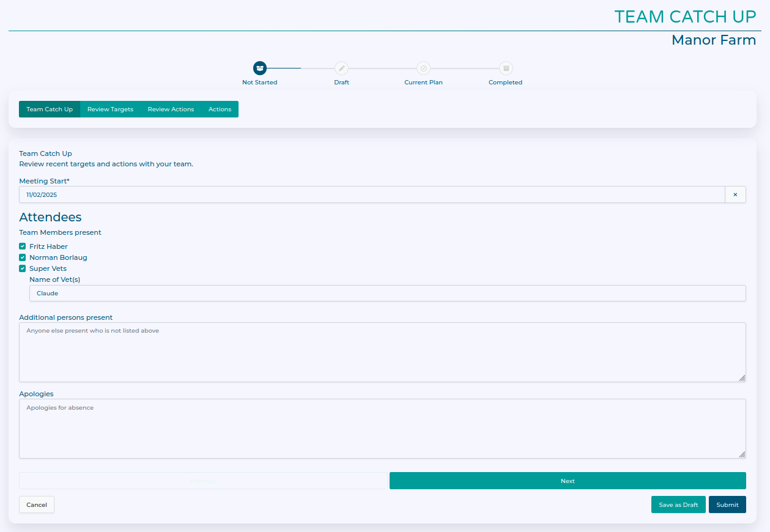Click the Draft pencil step icon

click(341, 68)
